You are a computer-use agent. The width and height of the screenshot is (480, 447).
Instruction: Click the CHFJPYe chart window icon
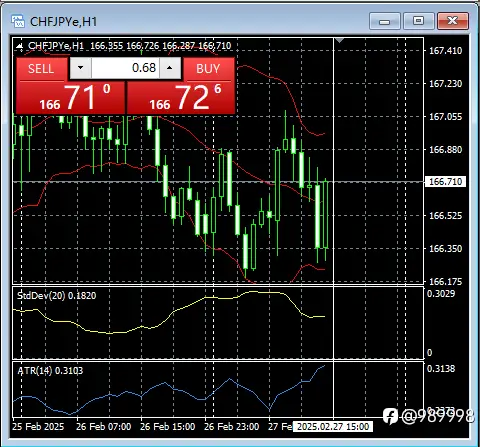click(x=18, y=21)
